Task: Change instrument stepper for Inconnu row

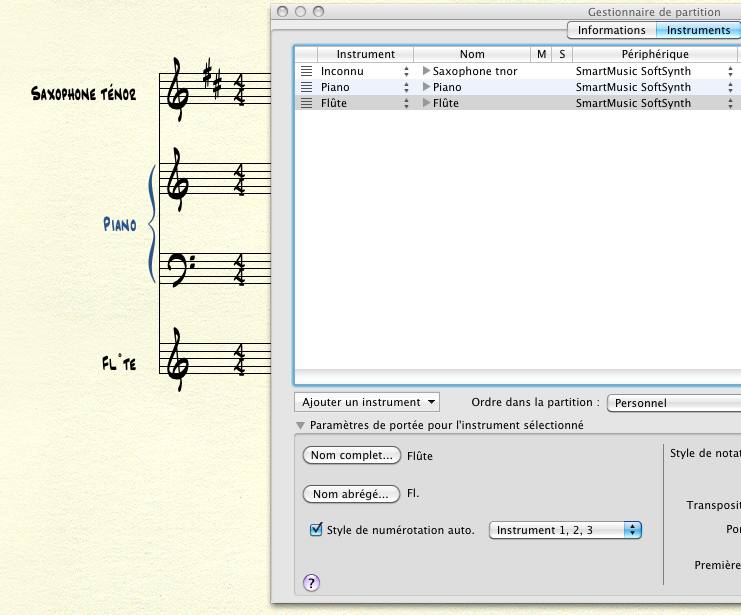Action: [406, 72]
